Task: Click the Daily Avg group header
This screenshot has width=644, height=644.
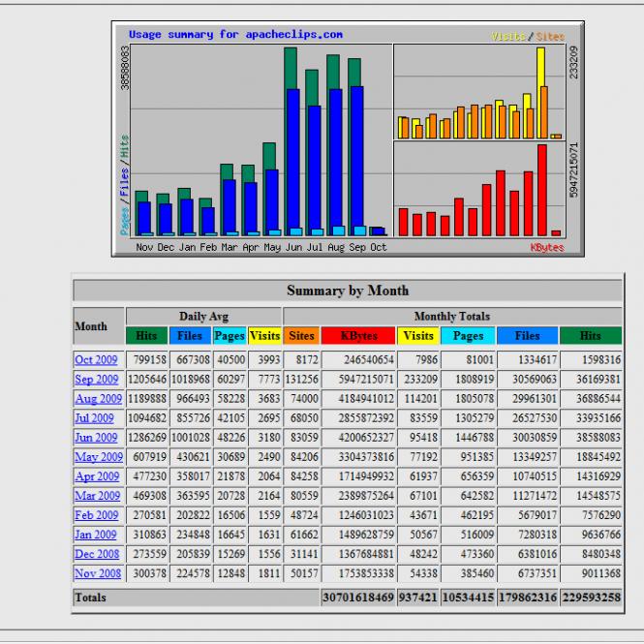Action: [x=203, y=317]
